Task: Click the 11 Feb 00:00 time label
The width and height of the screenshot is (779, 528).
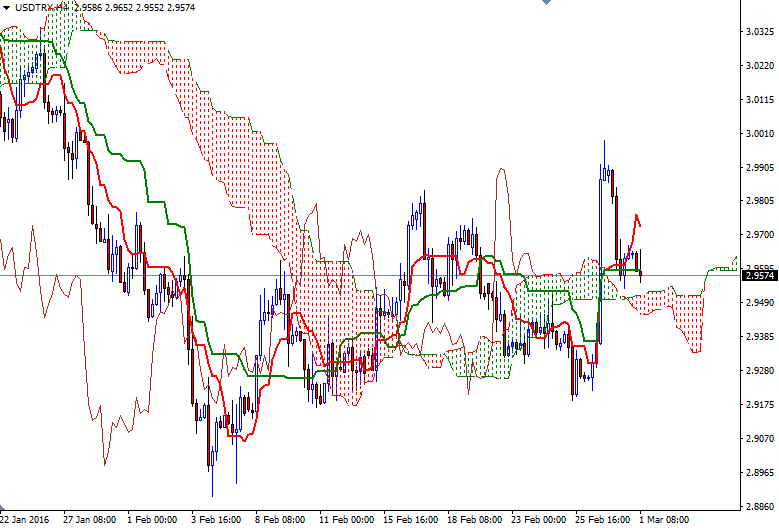Action: 346,520
